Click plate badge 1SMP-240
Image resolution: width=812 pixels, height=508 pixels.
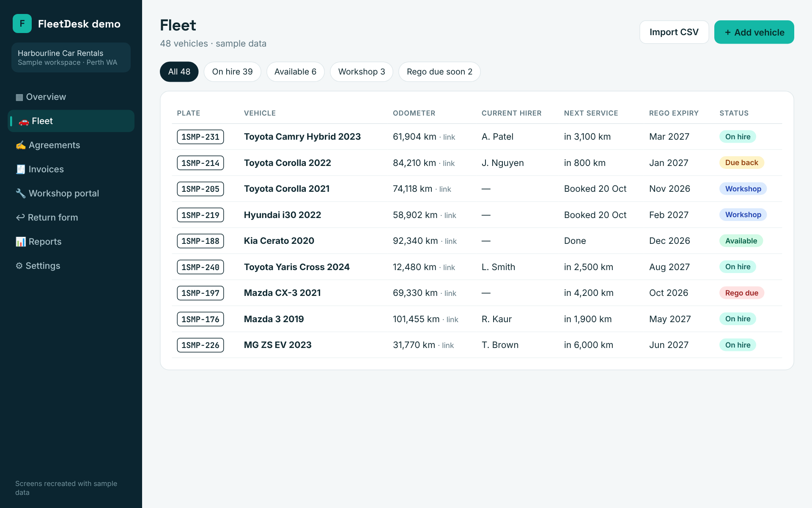point(200,267)
